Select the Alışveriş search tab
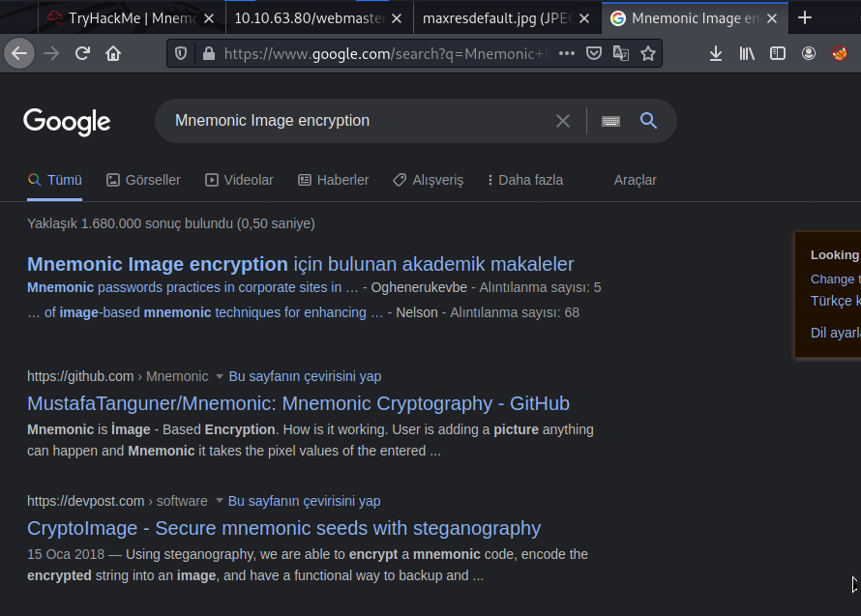861x616 pixels. (429, 180)
